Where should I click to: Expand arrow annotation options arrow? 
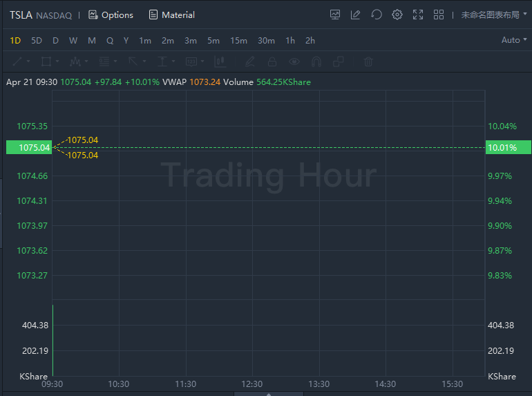[x=144, y=62]
